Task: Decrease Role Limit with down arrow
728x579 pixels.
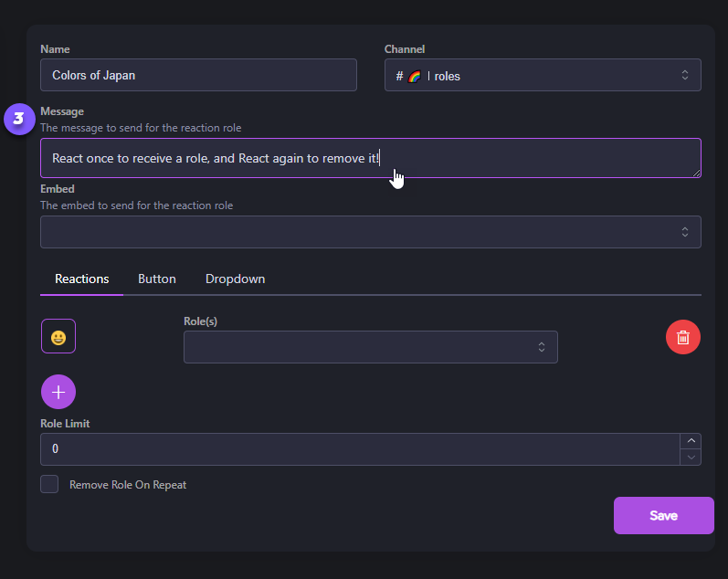Action: (x=691, y=457)
